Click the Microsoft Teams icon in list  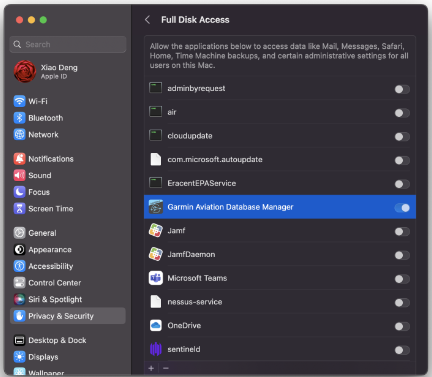coord(156,278)
